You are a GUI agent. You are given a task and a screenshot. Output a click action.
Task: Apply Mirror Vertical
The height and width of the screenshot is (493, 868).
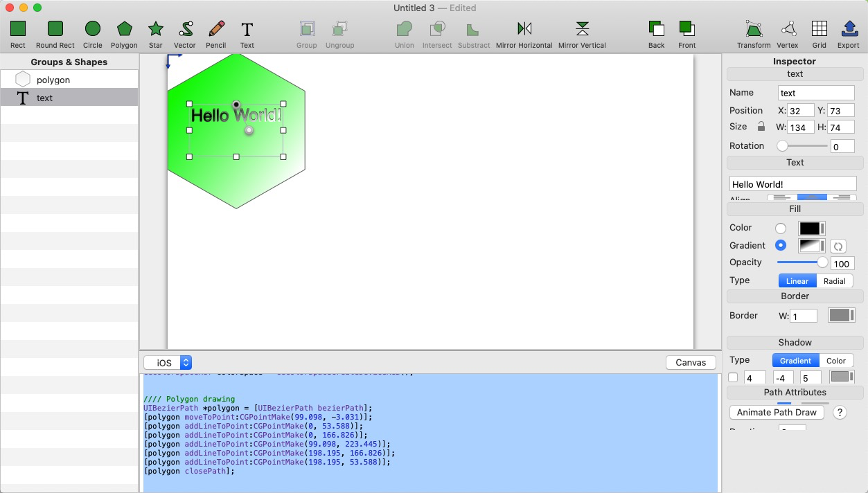583,29
